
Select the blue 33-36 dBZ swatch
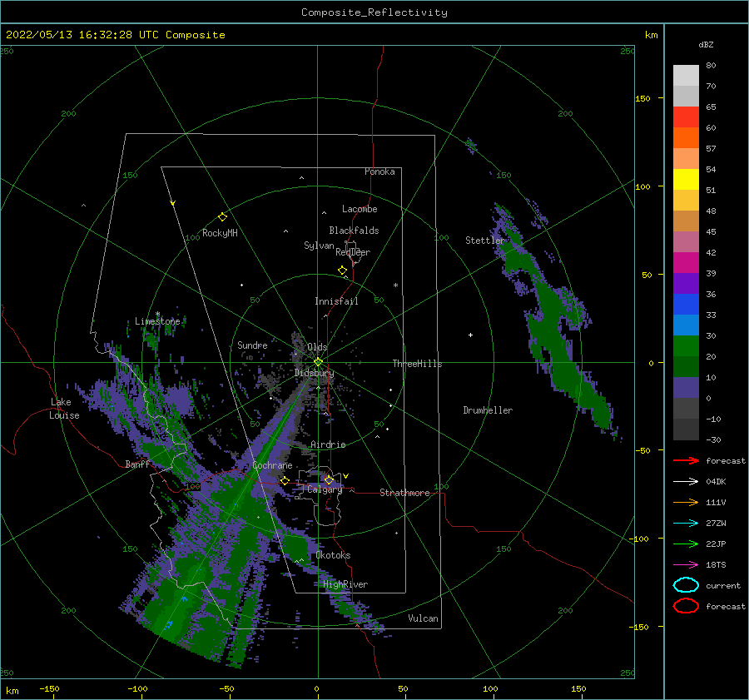click(686, 304)
